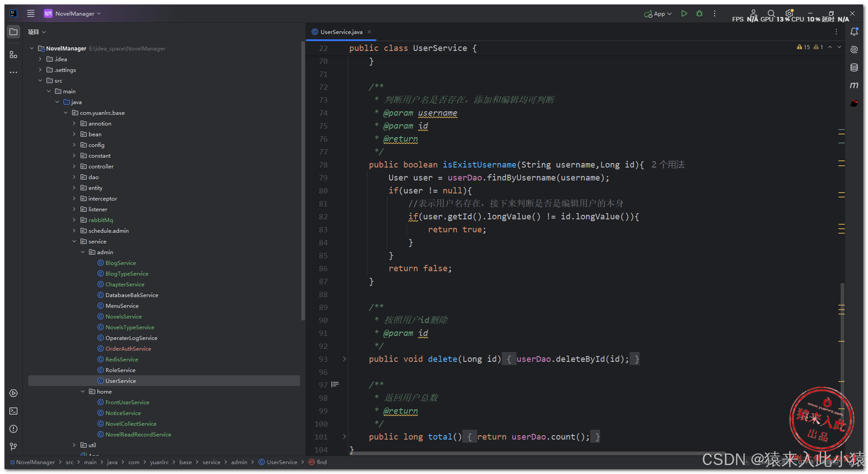Click NovelManager breadcrumb in navigation bar
The height and width of the screenshot is (474, 868).
coord(33,462)
